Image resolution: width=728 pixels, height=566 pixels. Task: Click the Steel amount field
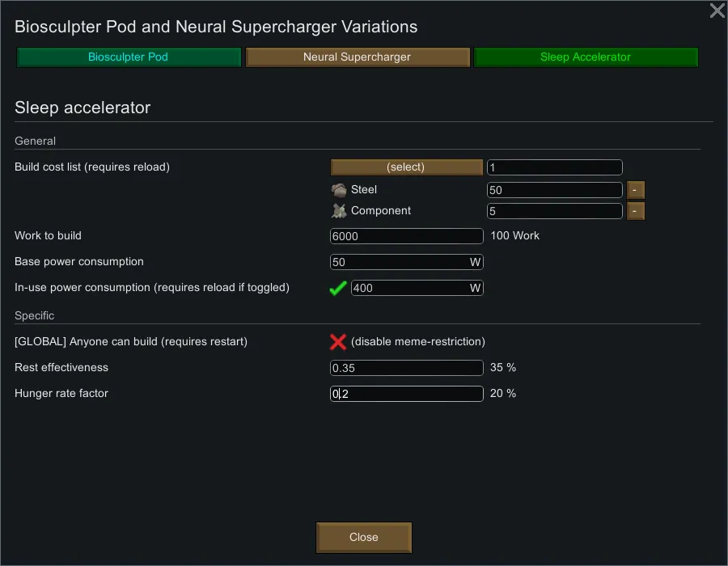[554, 190]
